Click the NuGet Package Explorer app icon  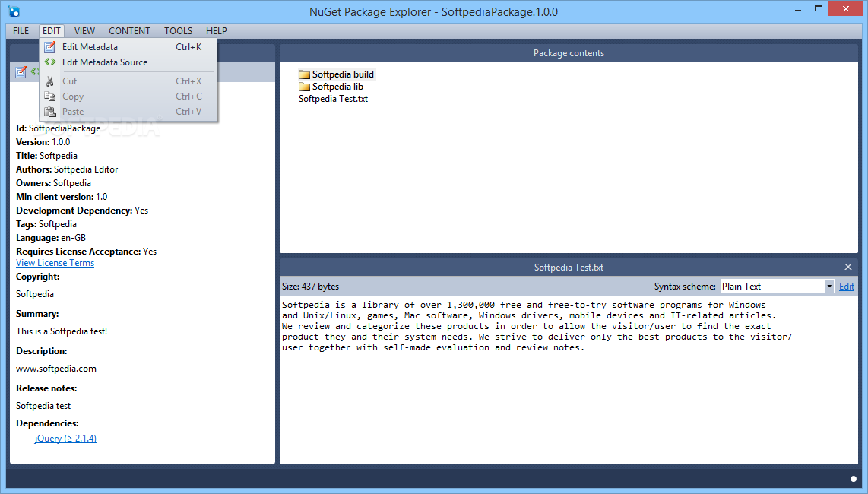[14, 11]
